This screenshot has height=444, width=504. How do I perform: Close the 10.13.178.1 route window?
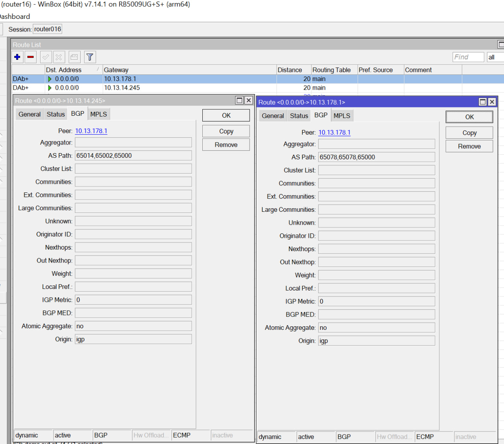click(x=492, y=102)
